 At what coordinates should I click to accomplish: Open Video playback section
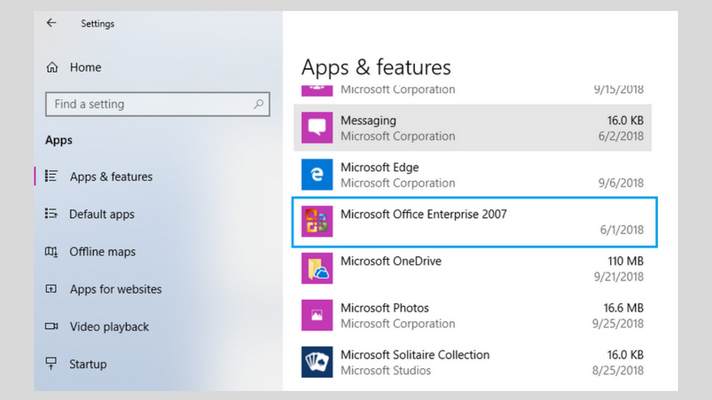[109, 326]
